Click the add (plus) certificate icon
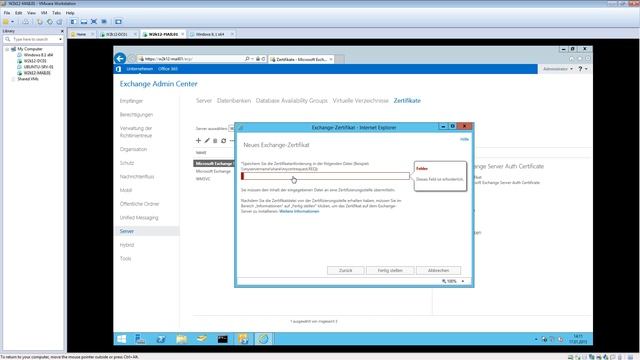This screenshot has width=640, height=360. [x=198, y=140]
